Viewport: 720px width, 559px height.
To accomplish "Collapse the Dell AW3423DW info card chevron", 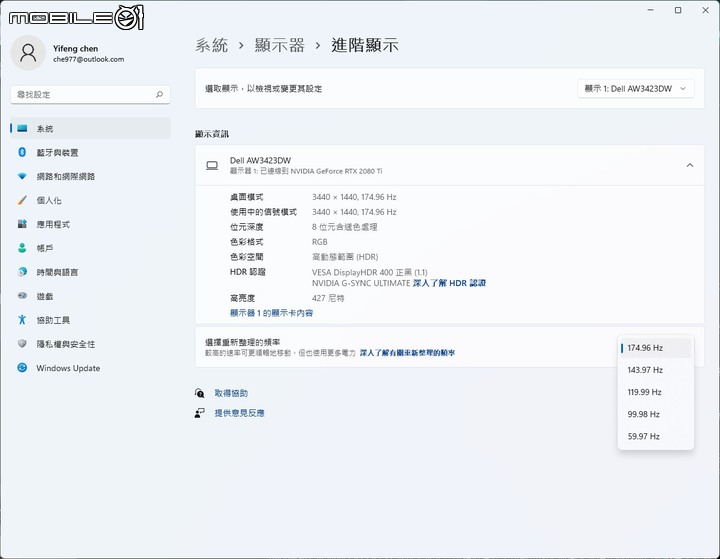I will click(x=690, y=165).
